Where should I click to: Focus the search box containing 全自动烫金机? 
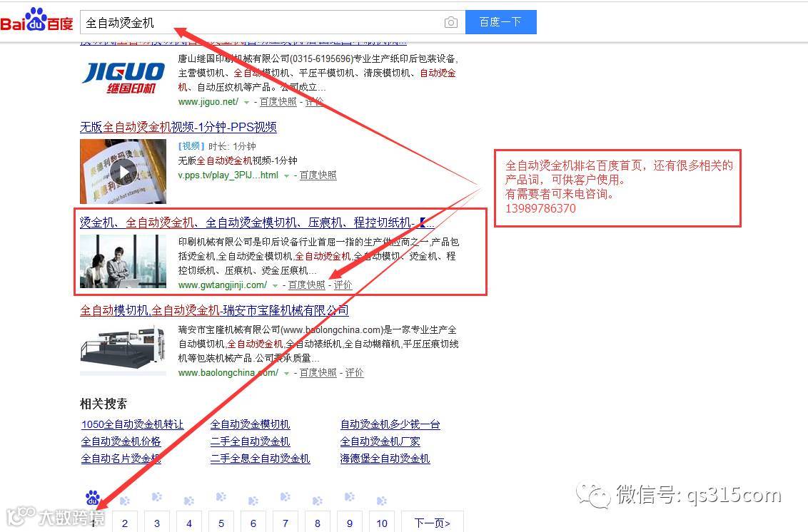click(273, 22)
